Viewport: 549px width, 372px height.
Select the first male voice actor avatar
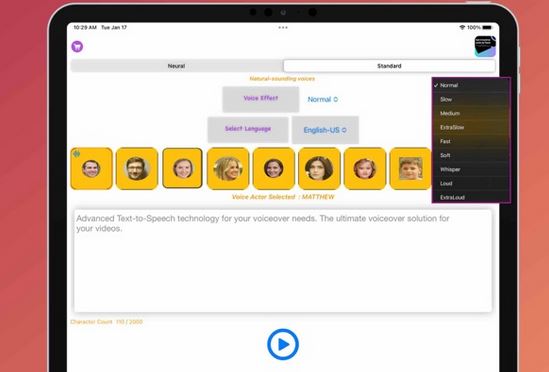(91, 168)
